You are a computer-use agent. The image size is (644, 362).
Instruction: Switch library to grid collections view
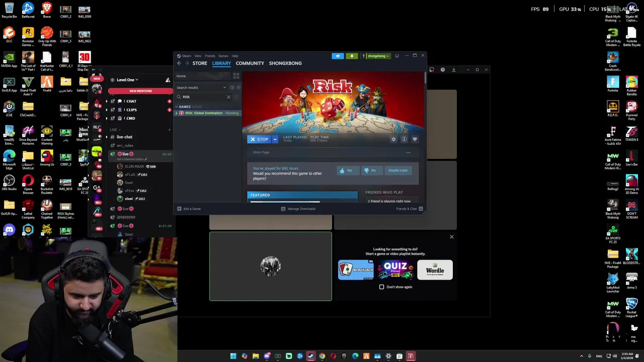coord(236,76)
